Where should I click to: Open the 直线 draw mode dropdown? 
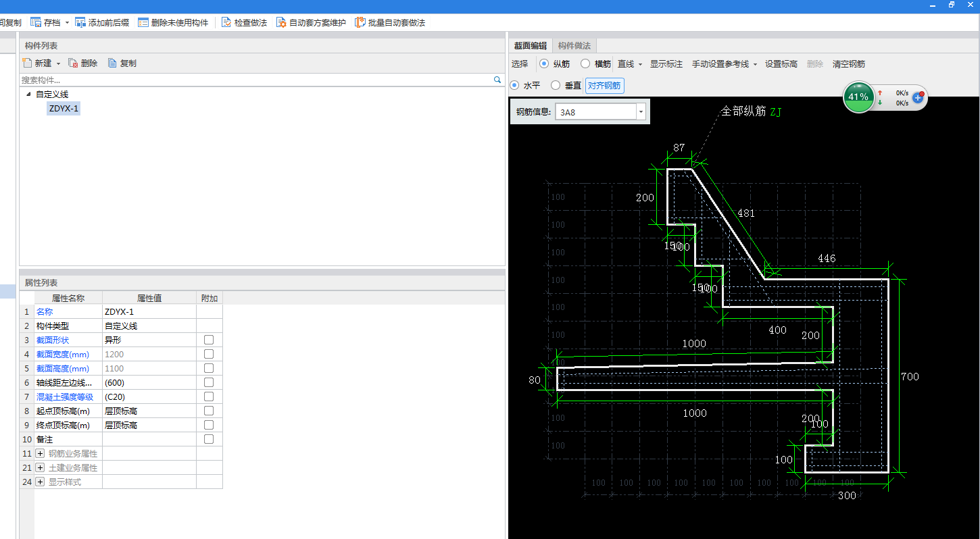[x=640, y=64]
